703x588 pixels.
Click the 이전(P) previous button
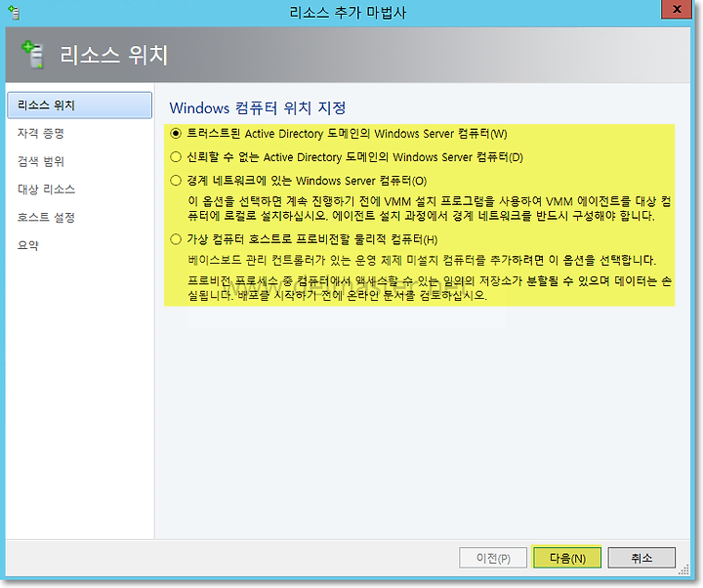pyautogui.click(x=493, y=558)
